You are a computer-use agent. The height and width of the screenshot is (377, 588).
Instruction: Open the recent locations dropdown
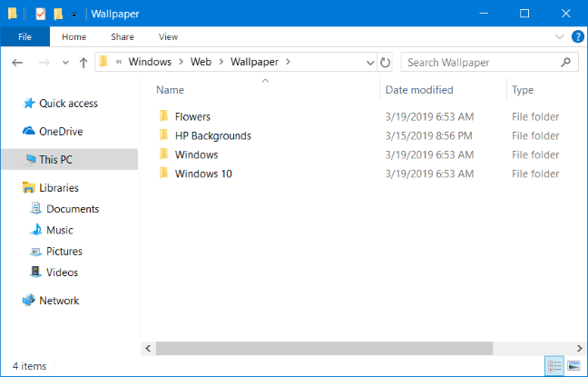coord(65,63)
